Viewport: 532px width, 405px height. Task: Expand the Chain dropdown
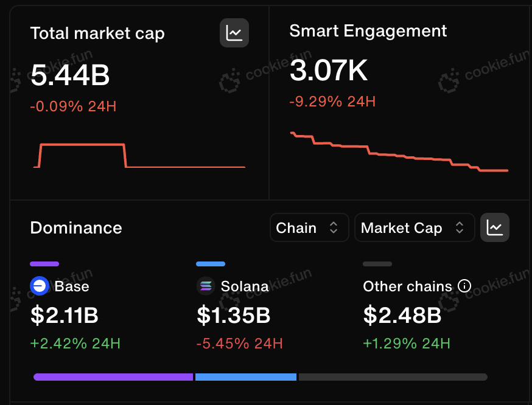(x=309, y=227)
